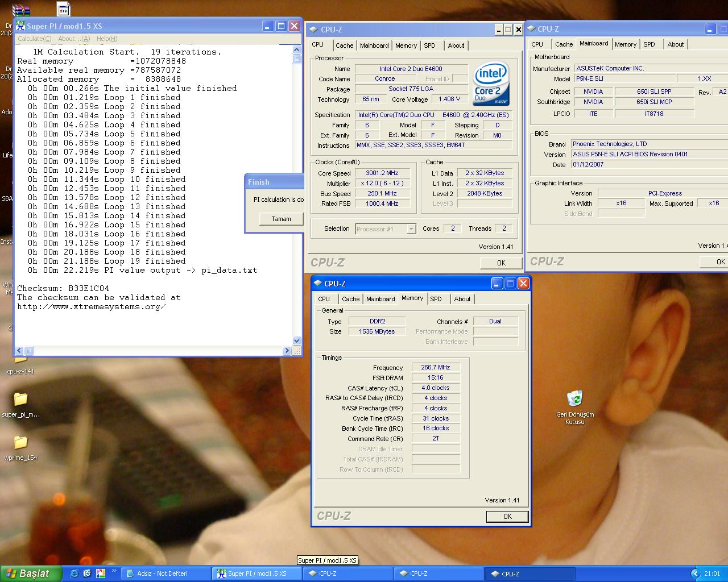Click Tamam in the Finish dialog
Viewport: 728px width, 582px height.
281,219
